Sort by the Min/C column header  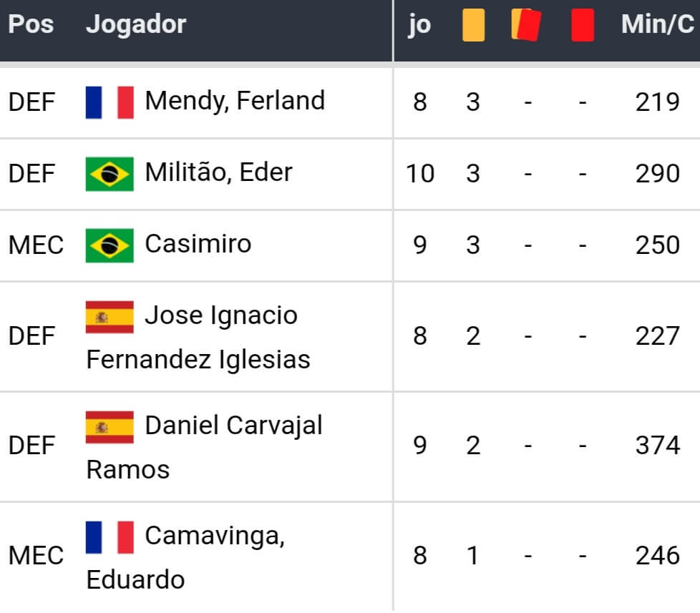(x=658, y=25)
